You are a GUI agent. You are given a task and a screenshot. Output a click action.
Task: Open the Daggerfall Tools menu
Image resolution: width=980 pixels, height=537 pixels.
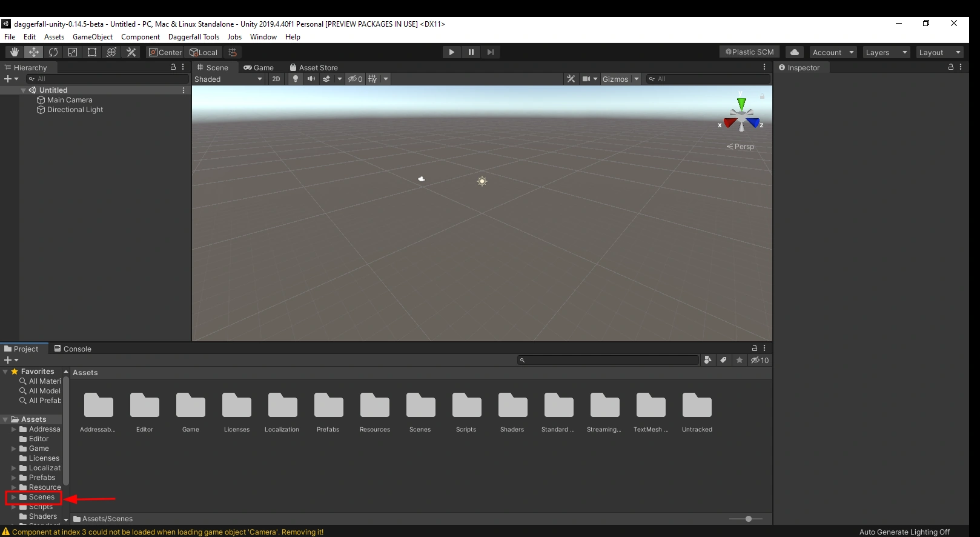click(194, 37)
